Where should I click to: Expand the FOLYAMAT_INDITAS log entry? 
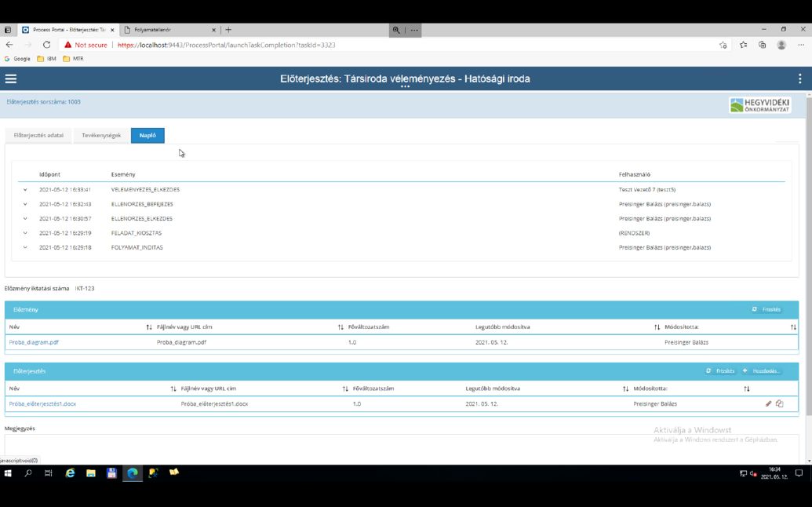coord(26,247)
